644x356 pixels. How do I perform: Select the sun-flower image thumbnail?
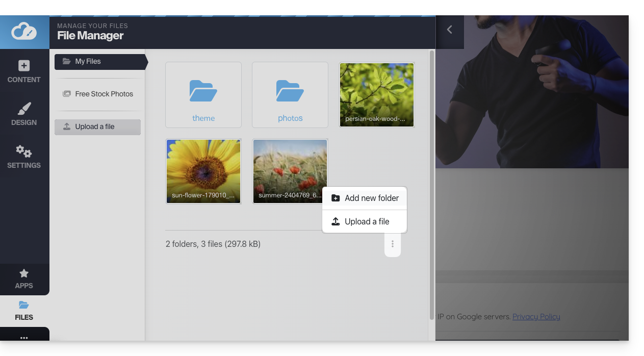pyautogui.click(x=203, y=170)
